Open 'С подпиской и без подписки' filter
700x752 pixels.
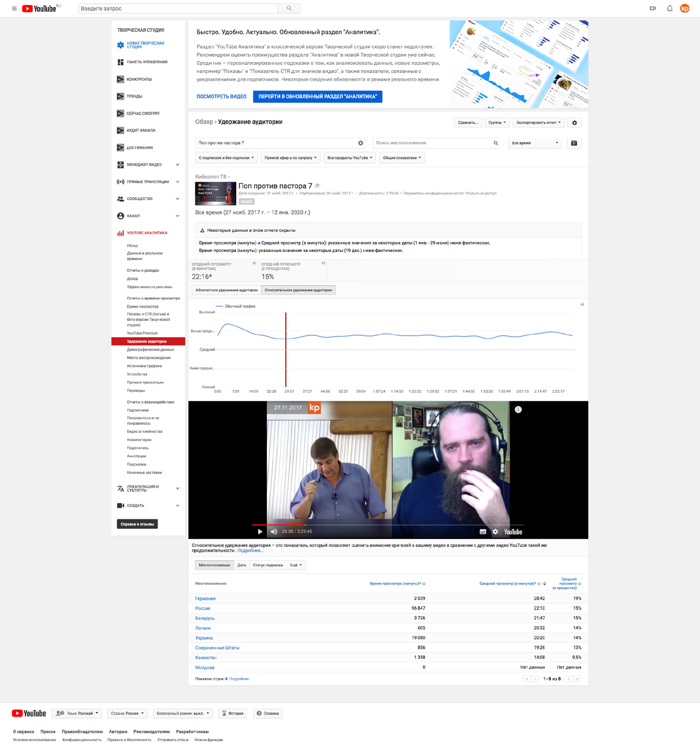coord(226,158)
